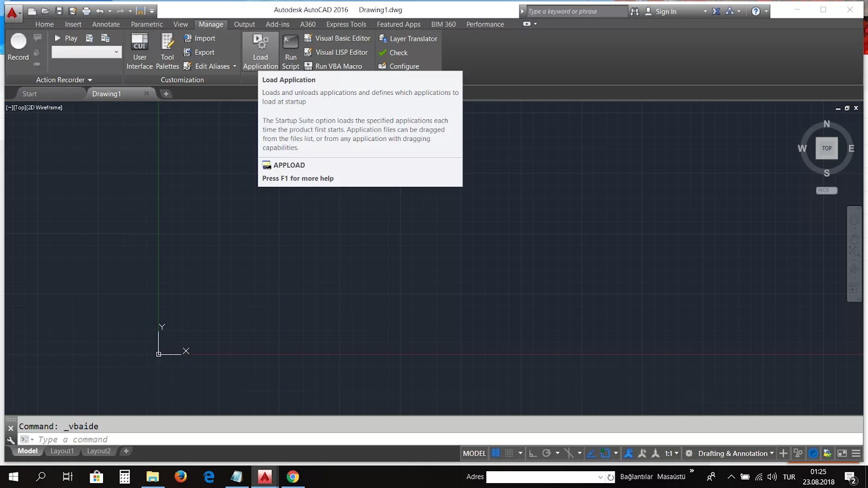Open the Polar Tracking angle dropdown arrow
868x488 pixels.
557,453
